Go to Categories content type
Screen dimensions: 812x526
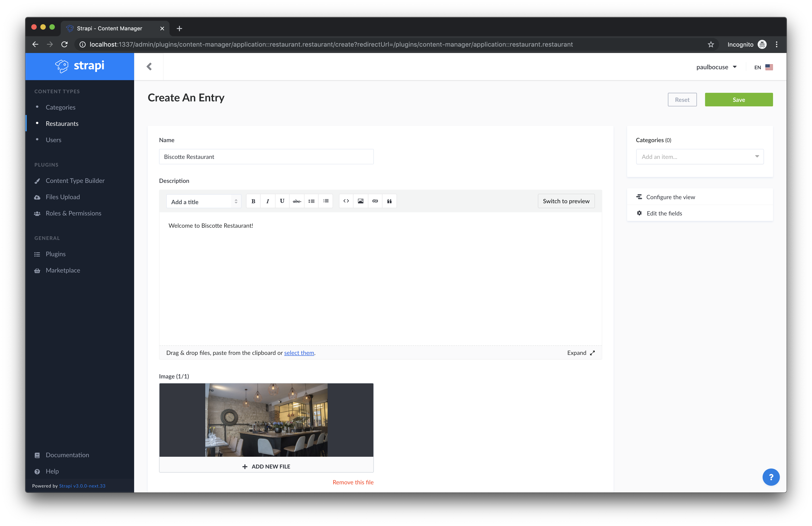point(60,107)
